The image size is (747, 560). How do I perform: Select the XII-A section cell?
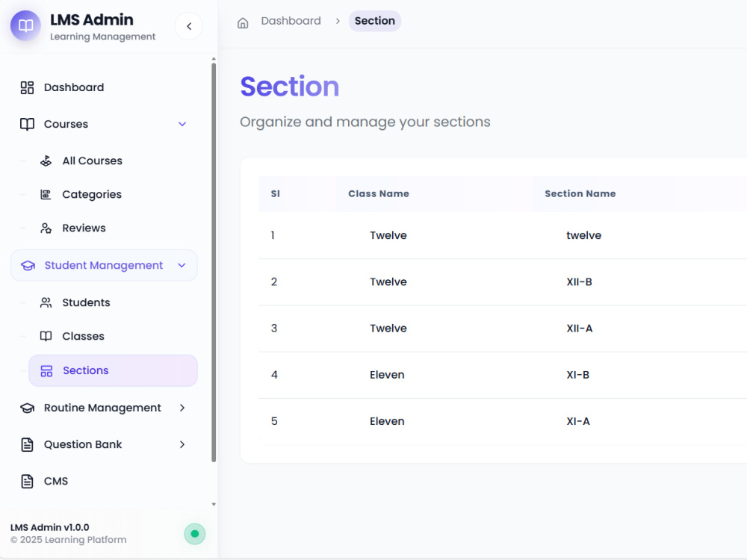(x=580, y=329)
